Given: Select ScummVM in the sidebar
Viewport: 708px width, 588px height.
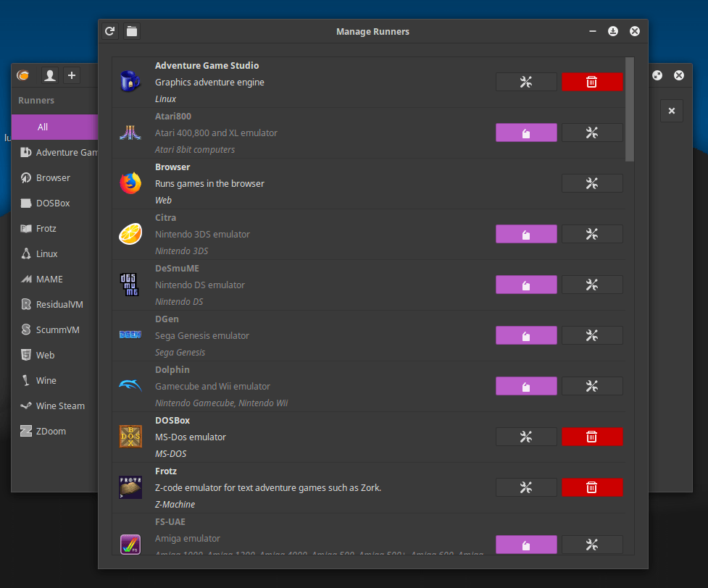Looking at the screenshot, I should (x=54, y=330).
